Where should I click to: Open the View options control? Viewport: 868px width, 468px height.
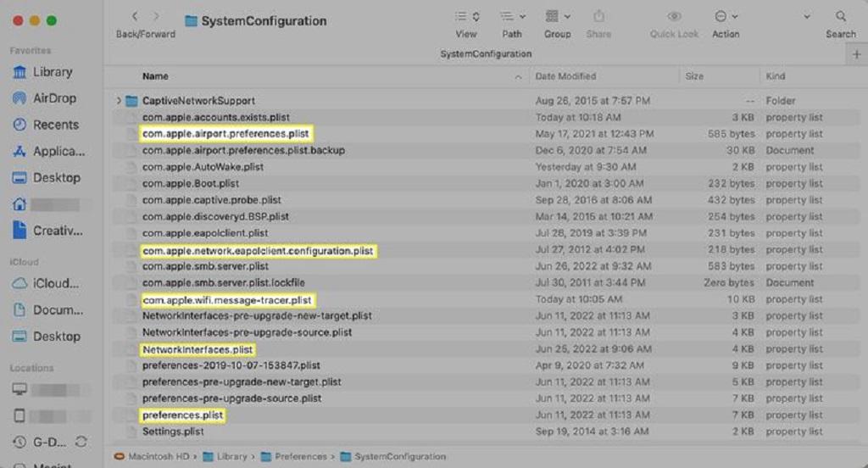(467, 17)
